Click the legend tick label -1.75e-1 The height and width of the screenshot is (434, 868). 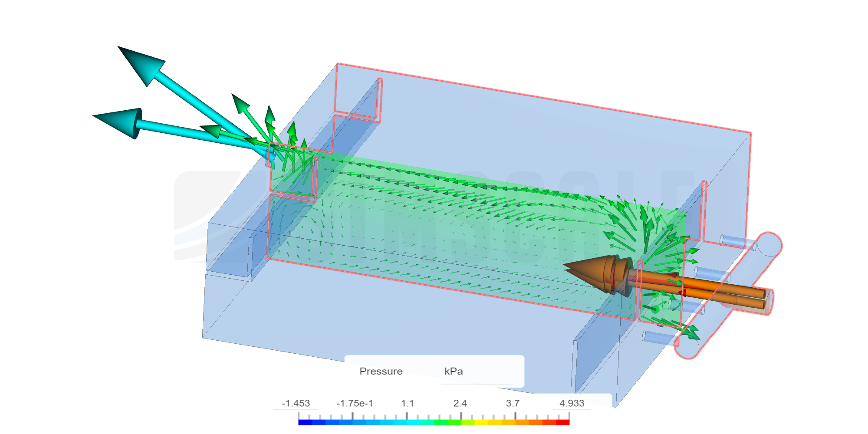pos(355,403)
